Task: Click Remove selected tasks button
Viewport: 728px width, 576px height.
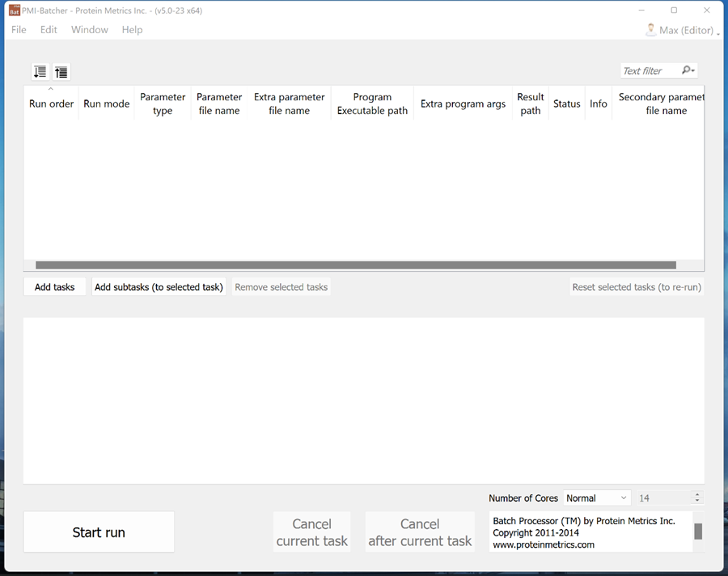Action: (281, 287)
